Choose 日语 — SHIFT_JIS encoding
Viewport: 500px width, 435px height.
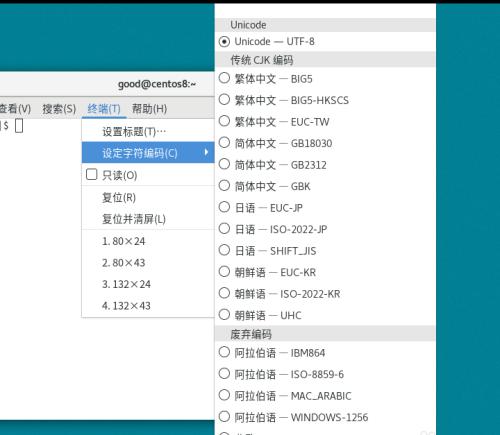(325, 251)
